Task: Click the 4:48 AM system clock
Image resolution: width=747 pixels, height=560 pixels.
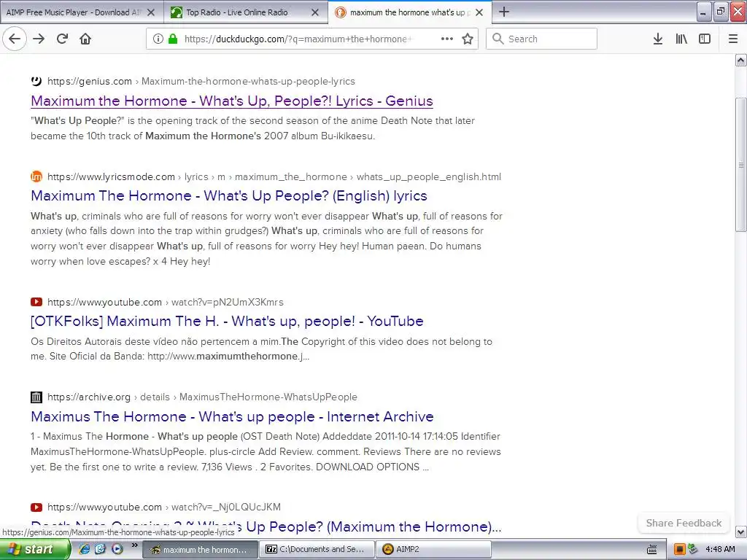Action: 720,550
